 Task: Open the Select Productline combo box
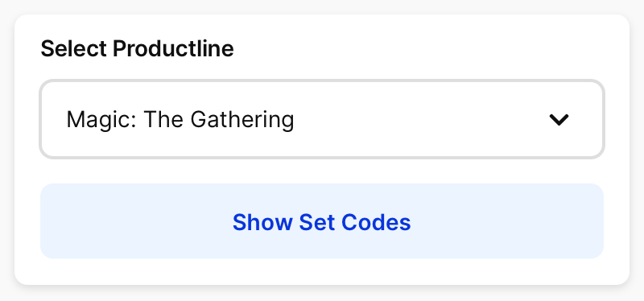click(x=322, y=119)
